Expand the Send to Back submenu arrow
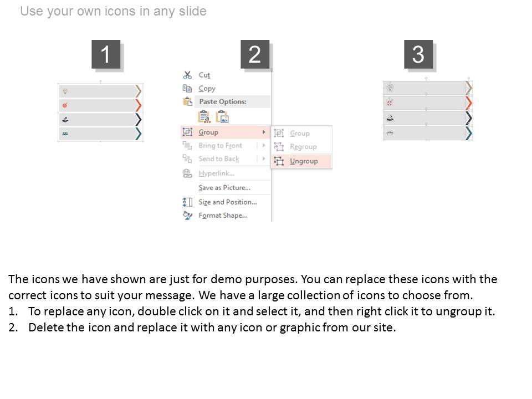Viewport: 532px width, 399px height. point(264,159)
